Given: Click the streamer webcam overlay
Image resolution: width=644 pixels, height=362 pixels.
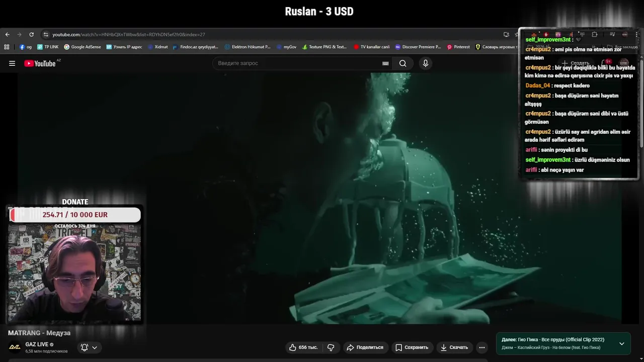Looking at the screenshot, I should (74, 273).
